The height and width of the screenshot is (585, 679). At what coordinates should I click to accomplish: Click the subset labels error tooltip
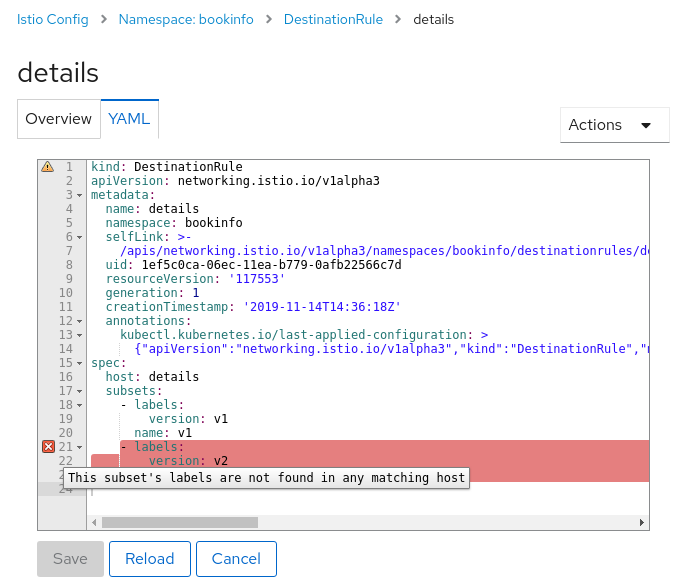(266, 478)
